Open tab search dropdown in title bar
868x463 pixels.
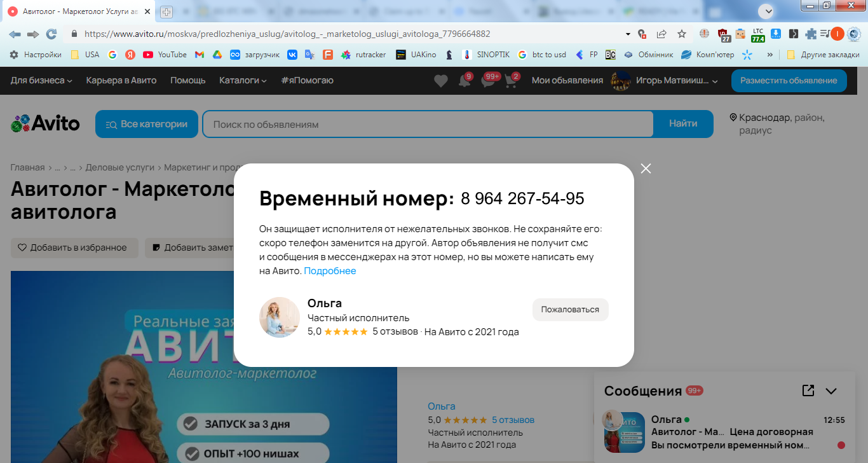tap(768, 10)
